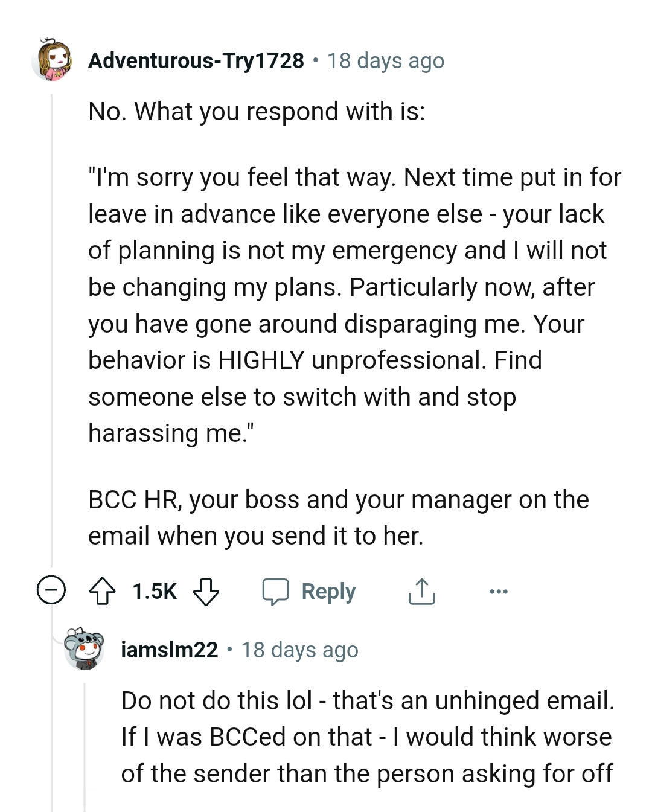Click the thread collapse line on the left
Image resolution: width=652 pixels, height=812 pixels.
51,332
